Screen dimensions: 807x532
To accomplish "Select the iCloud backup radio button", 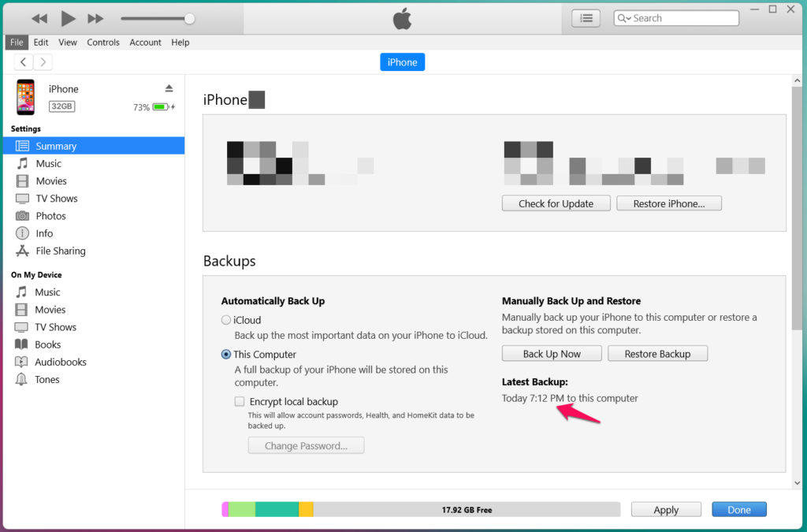I will click(226, 320).
